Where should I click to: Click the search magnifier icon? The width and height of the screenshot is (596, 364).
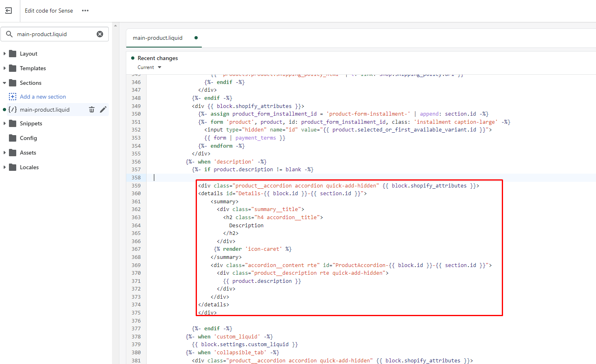(x=9, y=34)
